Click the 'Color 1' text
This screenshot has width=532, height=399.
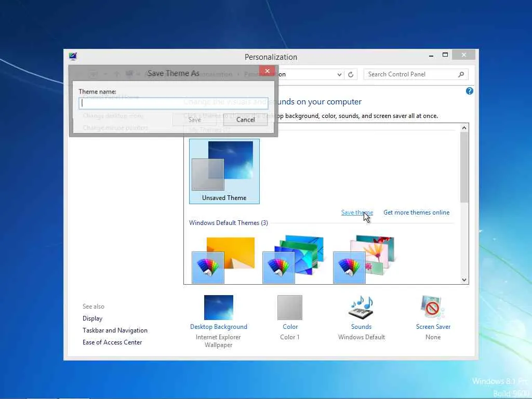(x=290, y=337)
